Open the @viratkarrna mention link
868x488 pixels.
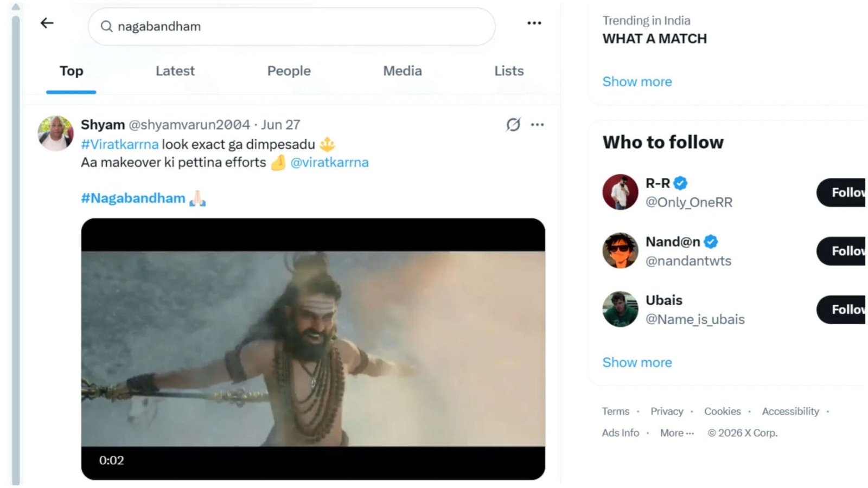[x=329, y=163]
